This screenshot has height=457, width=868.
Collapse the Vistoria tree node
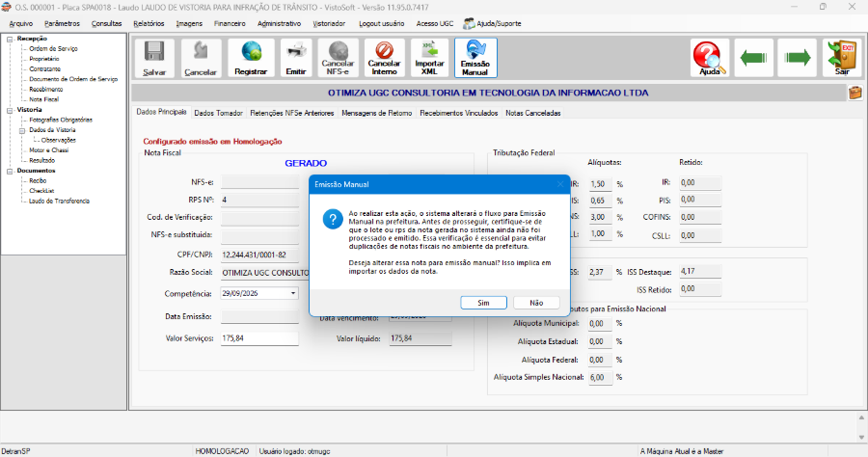click(10, 110)
